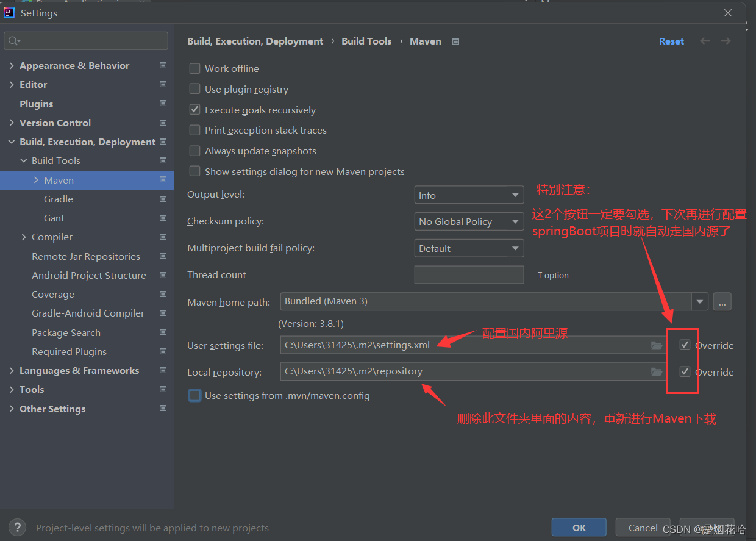Go forward with the right arrow

[x=726, y=41]
